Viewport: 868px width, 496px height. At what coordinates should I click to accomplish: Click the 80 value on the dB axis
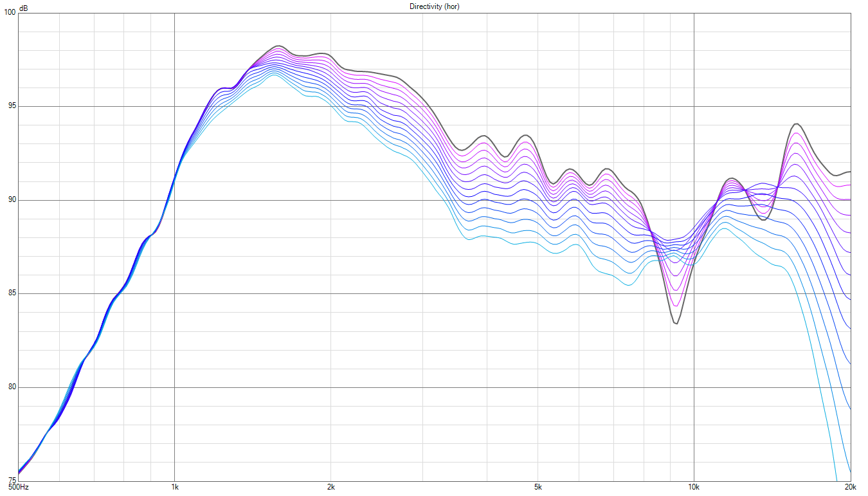tap(12, 387)
